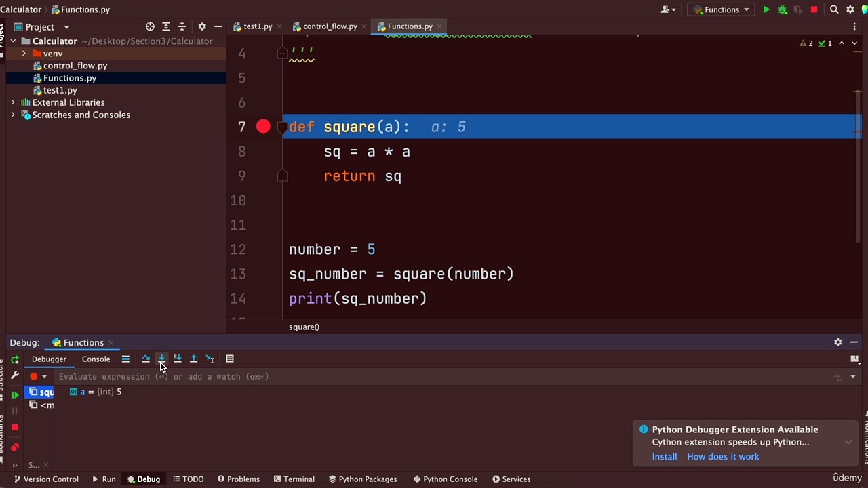Click Step Out debugger icon

[194, 359]
